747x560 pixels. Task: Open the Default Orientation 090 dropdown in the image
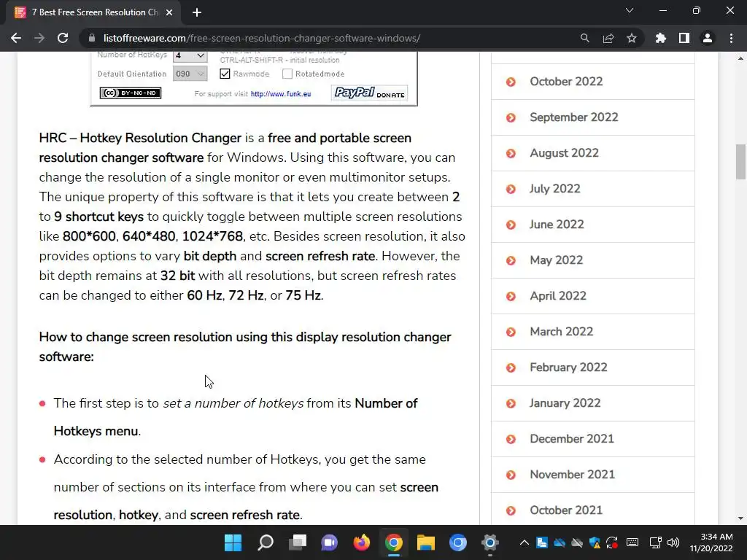tap(190, 74)
